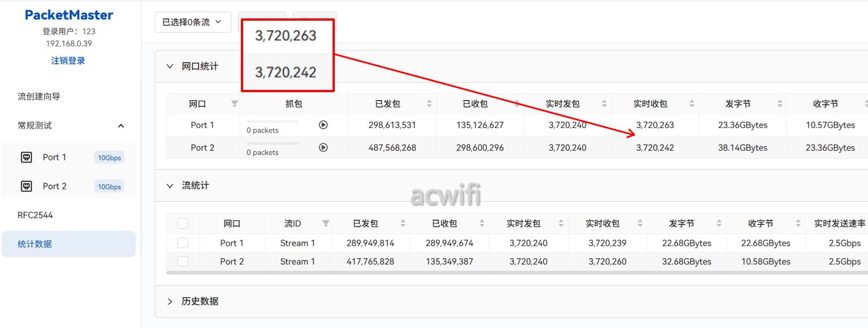Click the port column filter icon
The image size is (868, 328).
coord(234,104)
